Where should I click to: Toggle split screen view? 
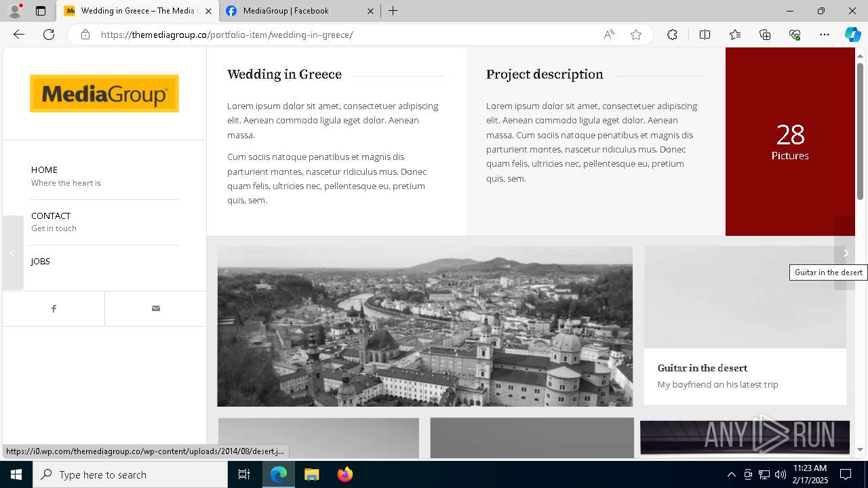point(705,35)
